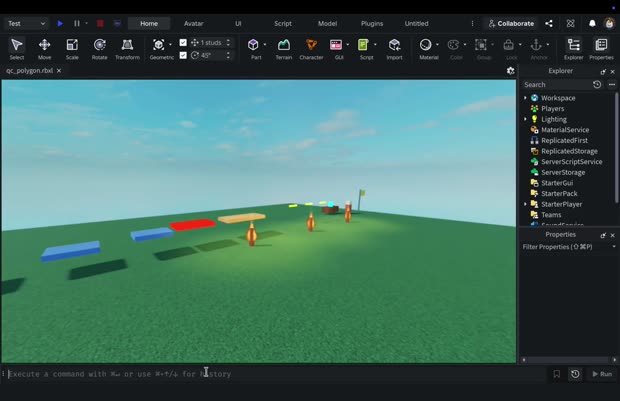620x401 pixels.
Task: Click the Script toolbar icon
Action: point(363,45)
